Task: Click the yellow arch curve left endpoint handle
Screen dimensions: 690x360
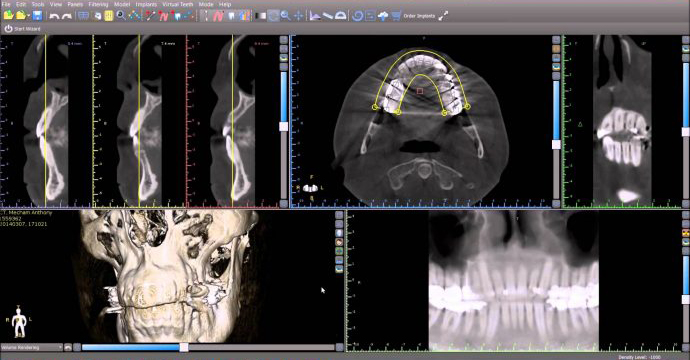Action: point(375,107)
